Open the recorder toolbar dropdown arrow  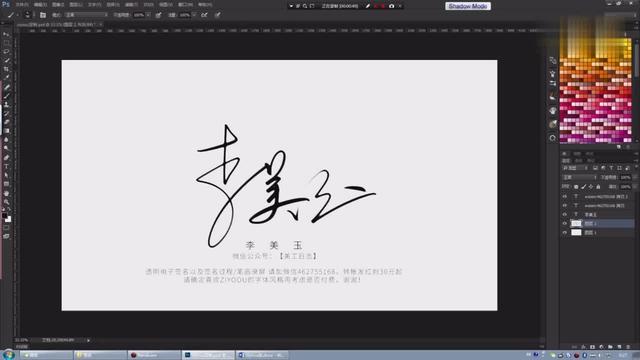291,6
